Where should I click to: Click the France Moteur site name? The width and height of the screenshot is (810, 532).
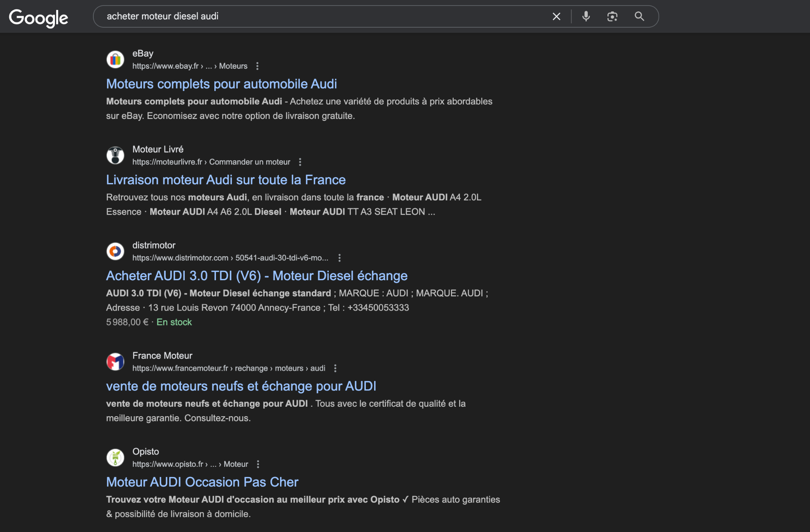[x=162, y=356]
